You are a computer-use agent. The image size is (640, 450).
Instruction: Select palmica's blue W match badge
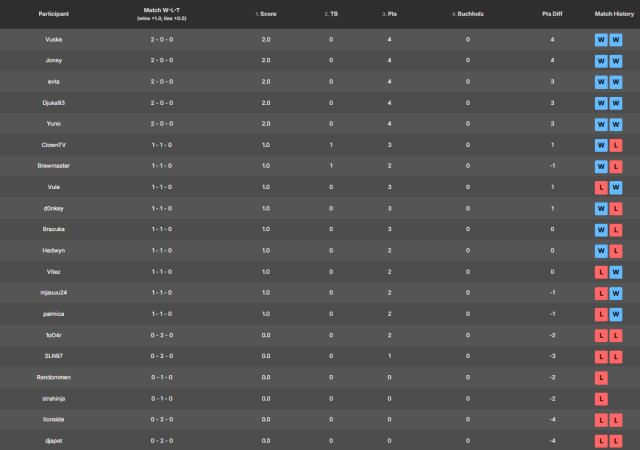click(x=616, y=313)
